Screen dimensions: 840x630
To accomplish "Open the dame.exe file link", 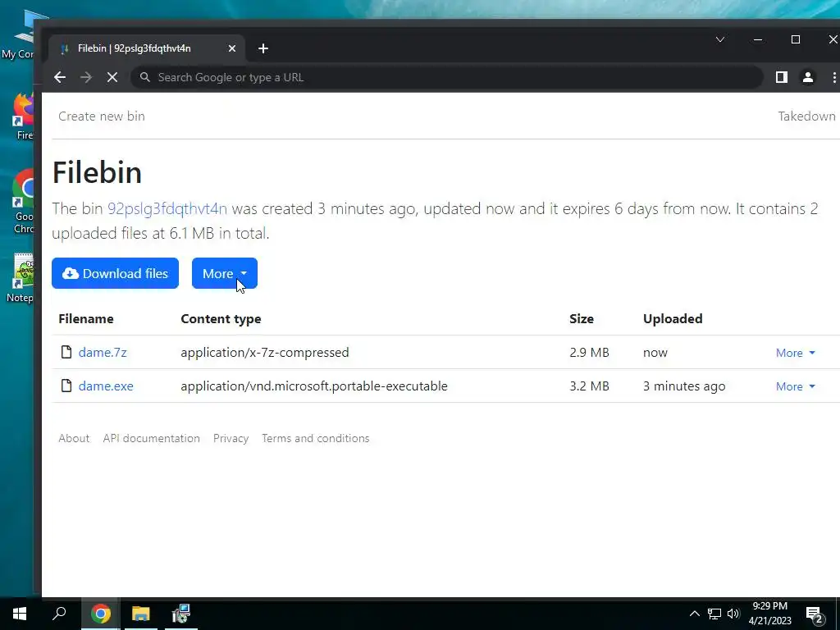I will click(x=106, y=386).
